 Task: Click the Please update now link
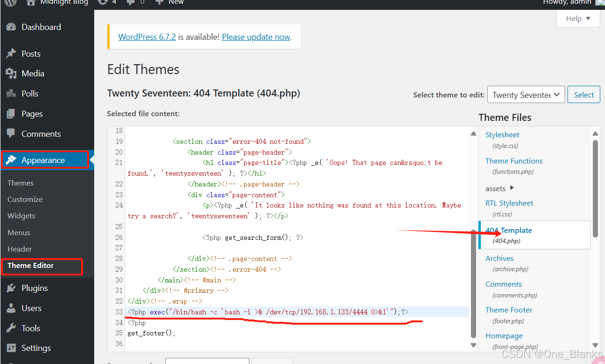(256, 37)
